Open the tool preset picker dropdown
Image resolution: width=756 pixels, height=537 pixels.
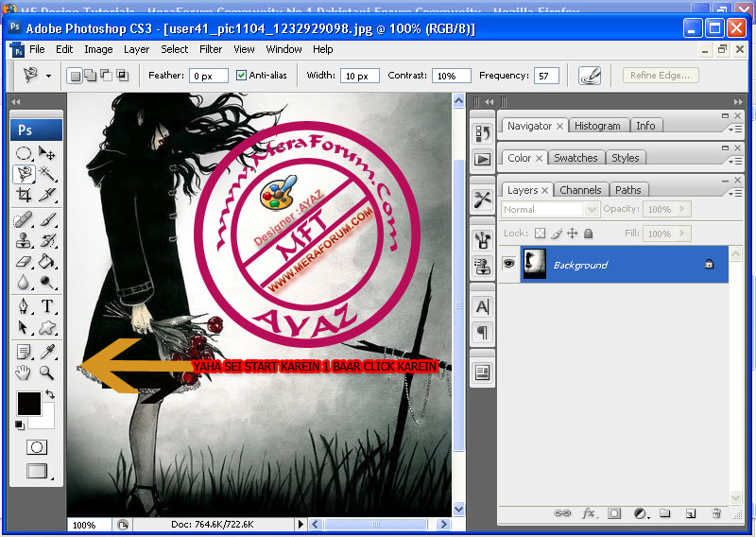48,76
